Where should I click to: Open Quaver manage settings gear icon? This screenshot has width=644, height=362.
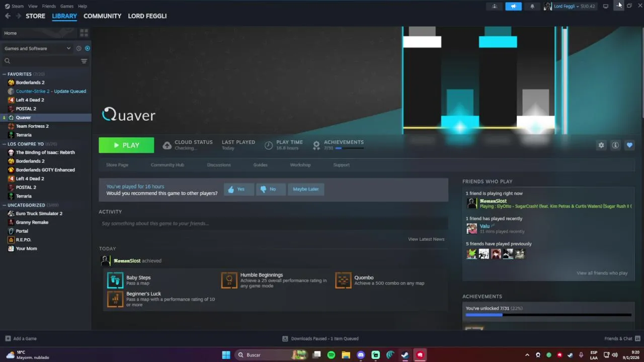point(601,145)
